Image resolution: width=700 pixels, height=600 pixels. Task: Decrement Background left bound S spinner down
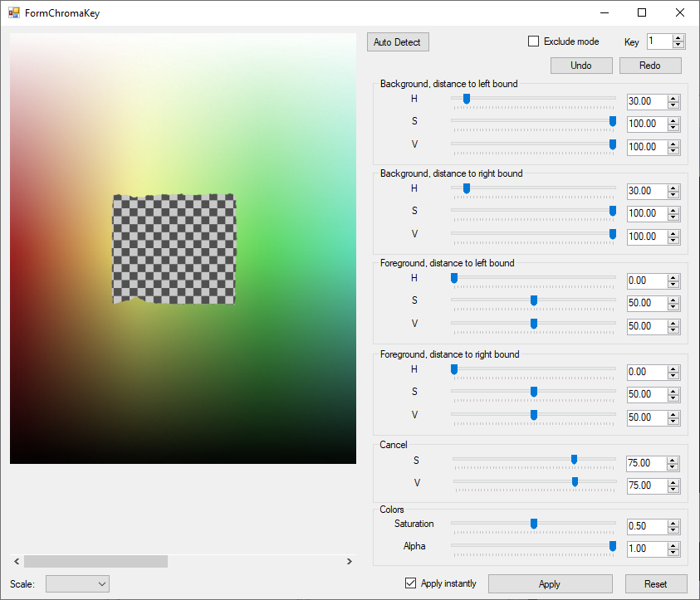[673, 128]
